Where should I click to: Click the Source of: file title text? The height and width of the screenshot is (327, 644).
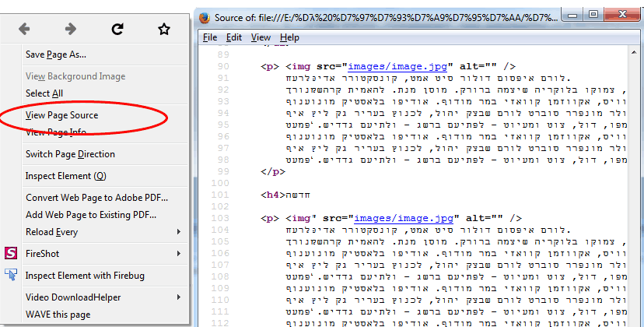pyautogui.click(x=386, y=18)
